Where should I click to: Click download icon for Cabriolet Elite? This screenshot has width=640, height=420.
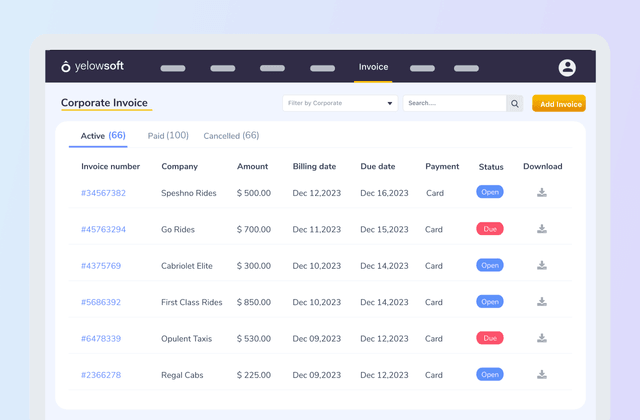[542, 266]
